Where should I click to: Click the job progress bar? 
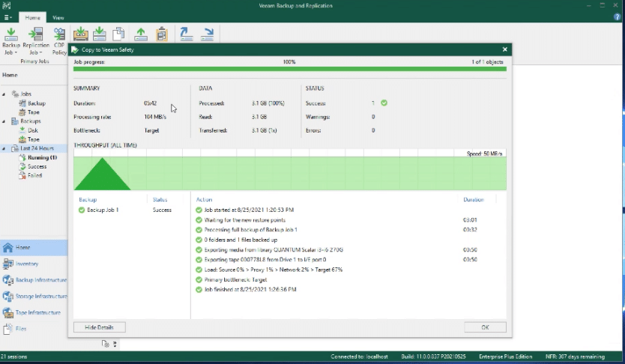tap(290, 69)
